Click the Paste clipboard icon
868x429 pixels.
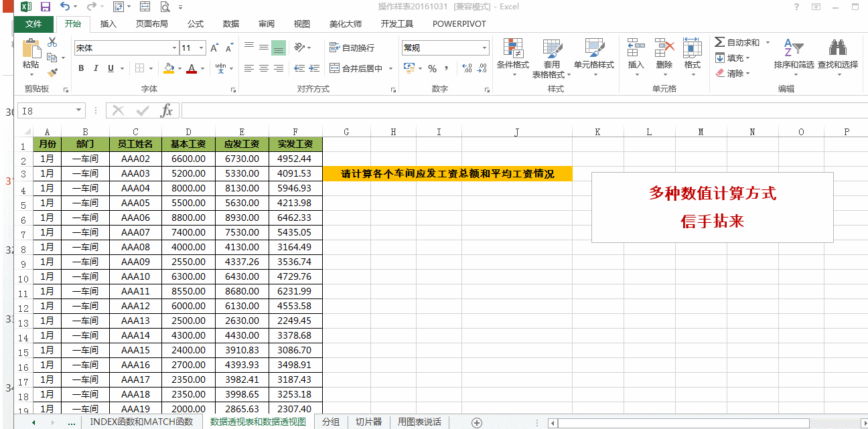(31, 49)
